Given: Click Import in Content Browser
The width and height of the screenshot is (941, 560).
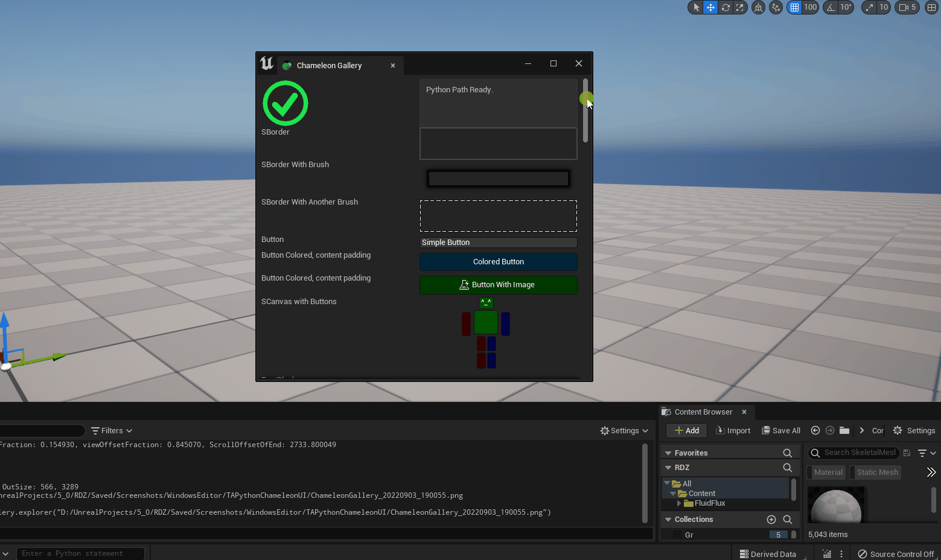Looking at the screenshot, I should click(x=733, y=431).
